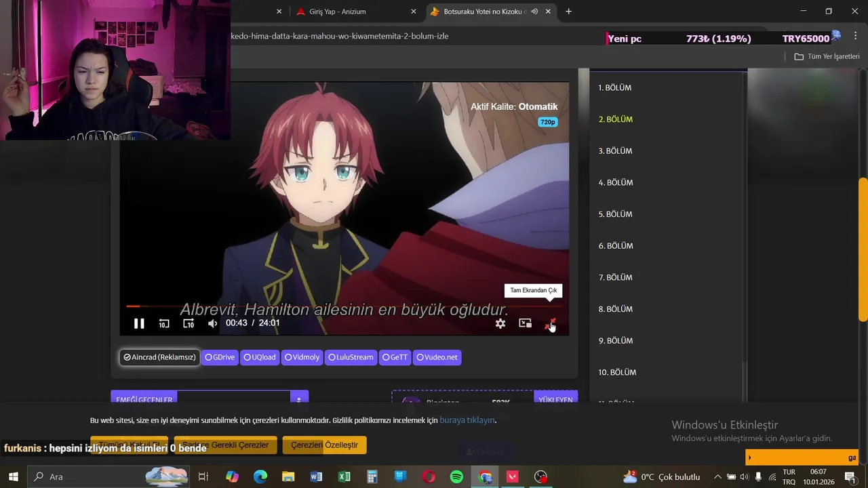Open Microsoft Edge from the taskbar
Viewport: 868px width, 488px height.
pyautogui.click(x=260, y=476)
